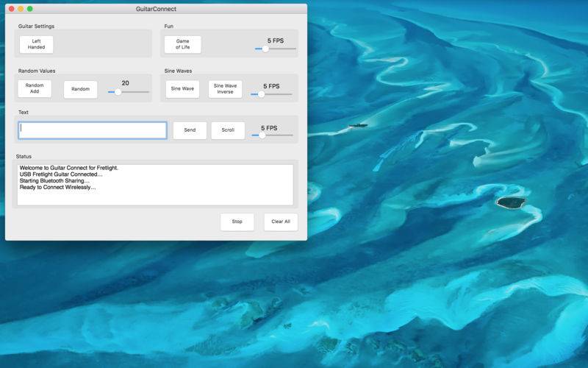Start the Sine Wave Inverse pattern
The width and height of the screenshot is (588, 368).
pyautogui.click(x=225, y=89)
